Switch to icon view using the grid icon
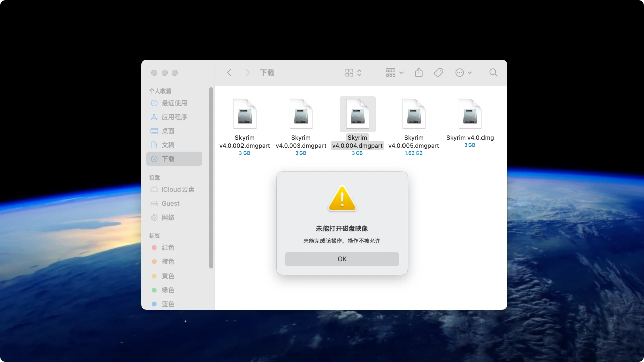This screenshot has height=362, width=644. point(349,73)
